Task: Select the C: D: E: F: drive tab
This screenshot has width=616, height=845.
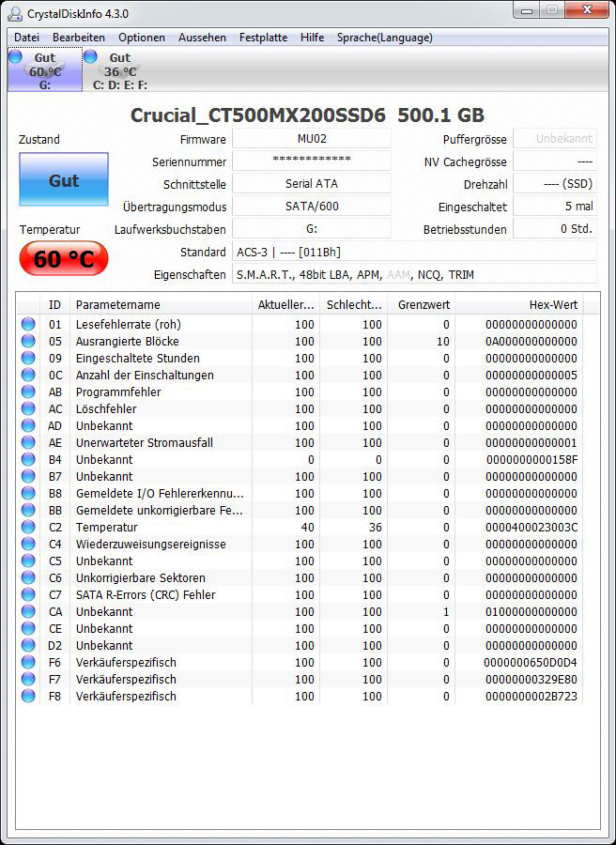Action: pos(119,70)
